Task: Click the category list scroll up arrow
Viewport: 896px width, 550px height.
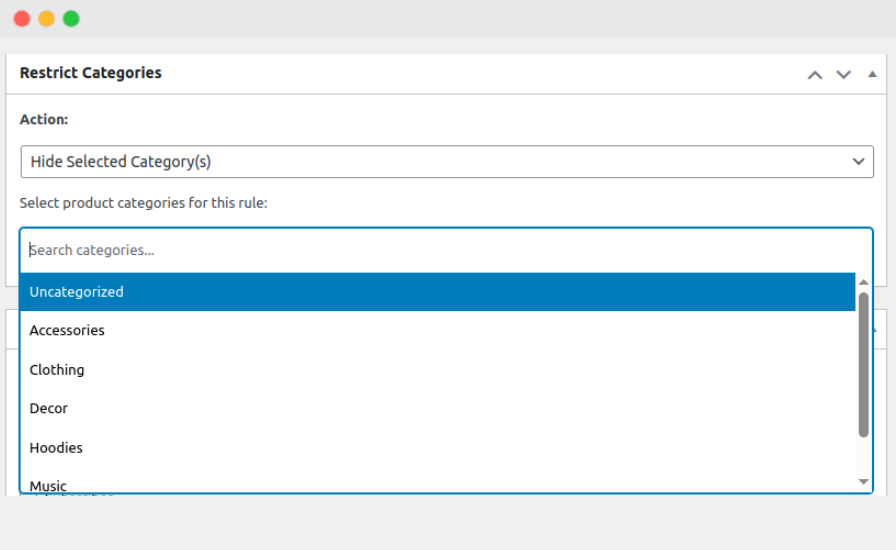Action: (864, 282)
